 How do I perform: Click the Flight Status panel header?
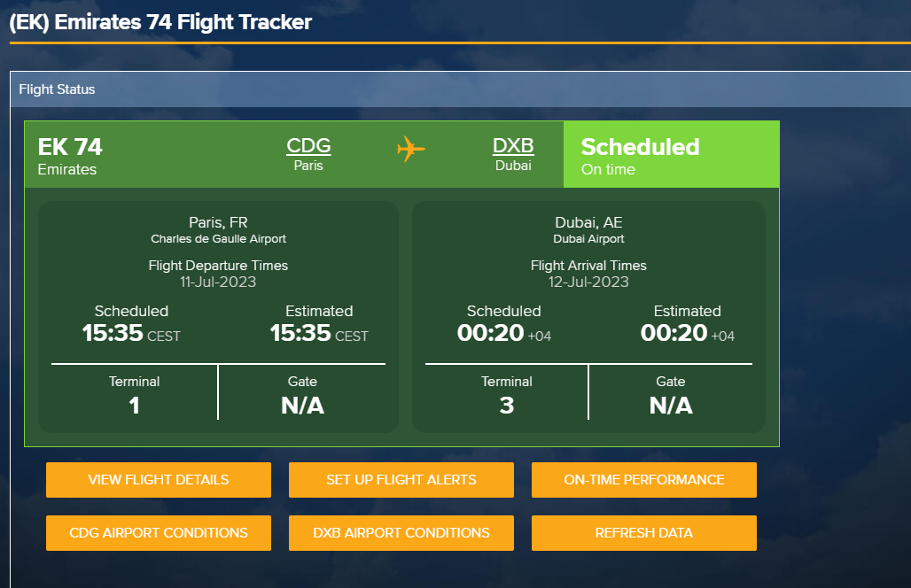click(460, 89)
